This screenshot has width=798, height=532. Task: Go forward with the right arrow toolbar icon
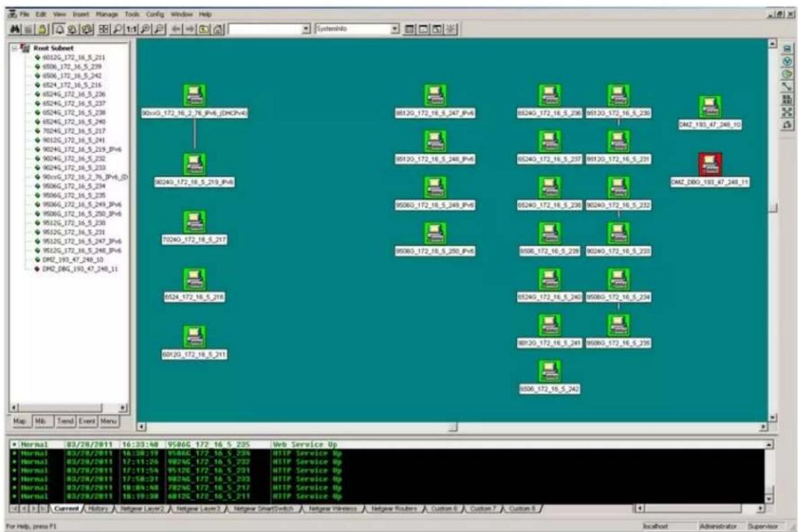(190, 30)
